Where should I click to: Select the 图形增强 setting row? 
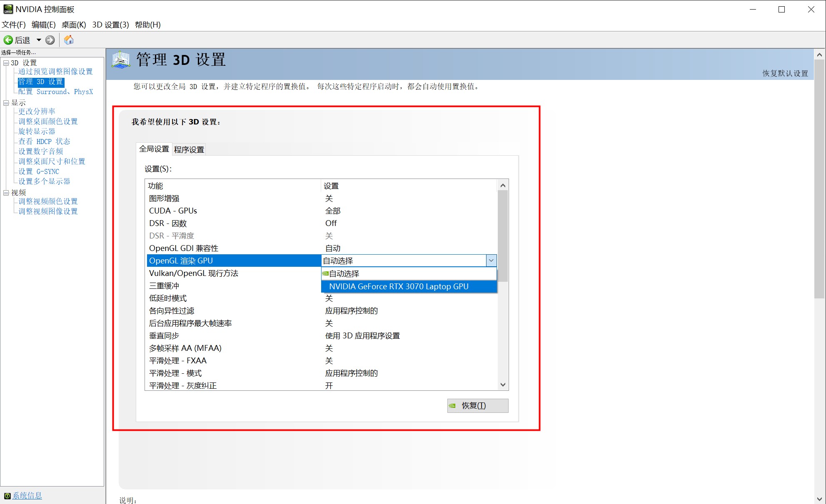pos(321,199)
